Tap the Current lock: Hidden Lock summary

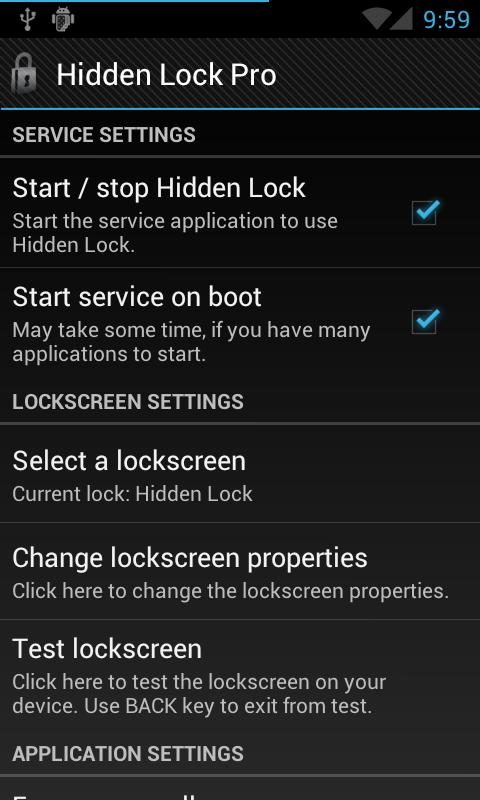click(x=132, y=494)
